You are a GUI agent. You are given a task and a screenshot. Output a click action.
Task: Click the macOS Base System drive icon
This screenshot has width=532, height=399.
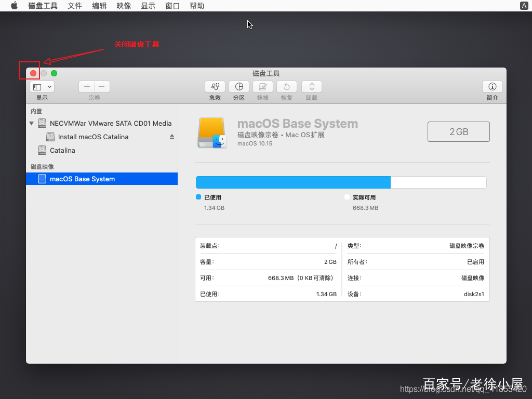pyautogui.click(x=212, y=132)
